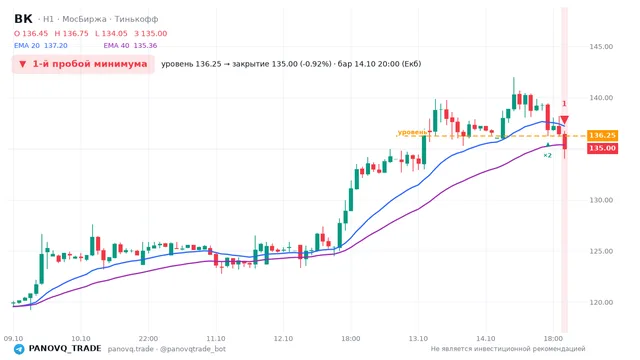The width and height of the screenshot is (640, 360).
Task: Click the 12.10 date axis label
Action: [283, 339]
